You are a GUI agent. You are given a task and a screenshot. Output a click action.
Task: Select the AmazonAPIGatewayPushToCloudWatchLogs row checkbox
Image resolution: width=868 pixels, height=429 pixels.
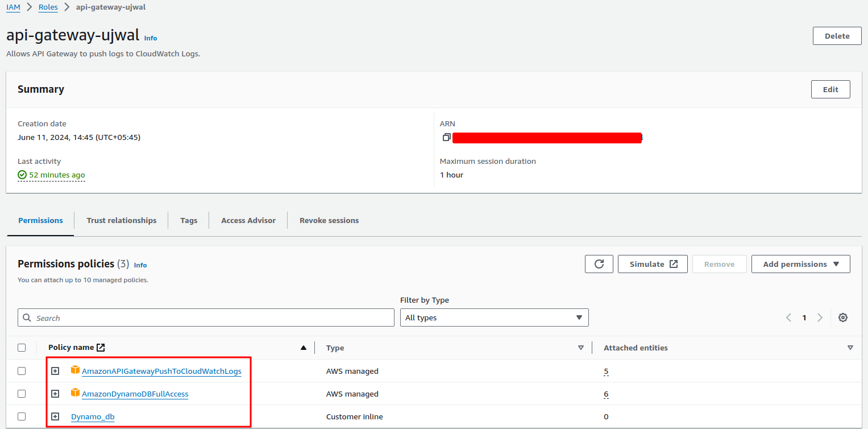pos(22,371)
